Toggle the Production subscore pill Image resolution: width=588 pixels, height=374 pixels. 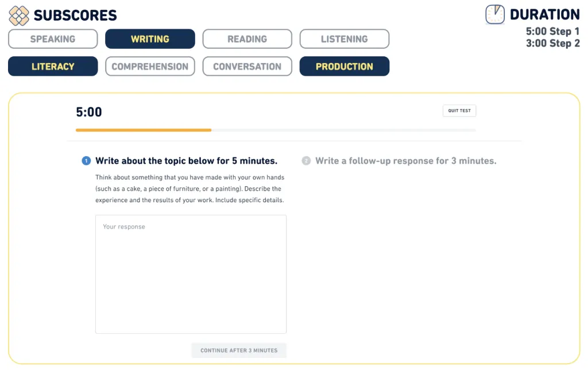coord(344,67)
